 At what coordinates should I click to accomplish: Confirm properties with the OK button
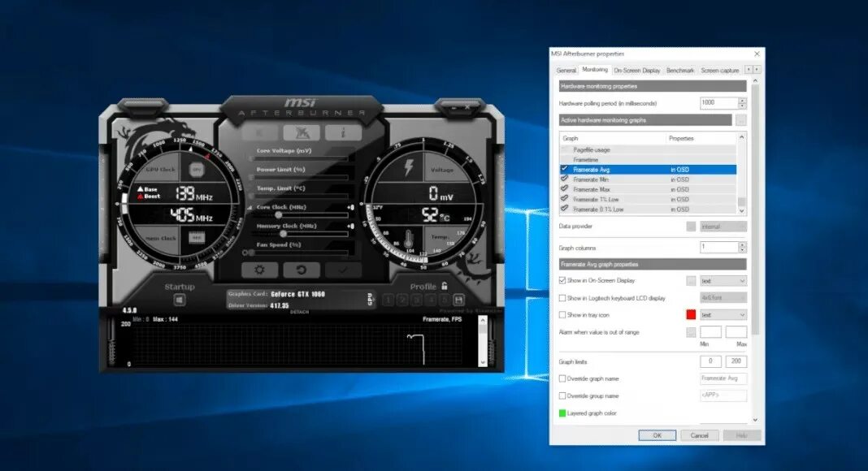[657, 435]
